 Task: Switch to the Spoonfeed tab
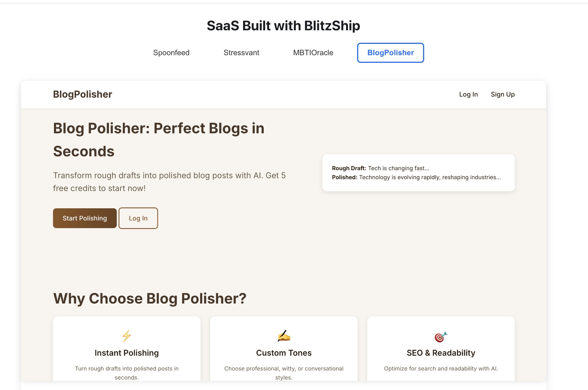[x=171, y=53]
